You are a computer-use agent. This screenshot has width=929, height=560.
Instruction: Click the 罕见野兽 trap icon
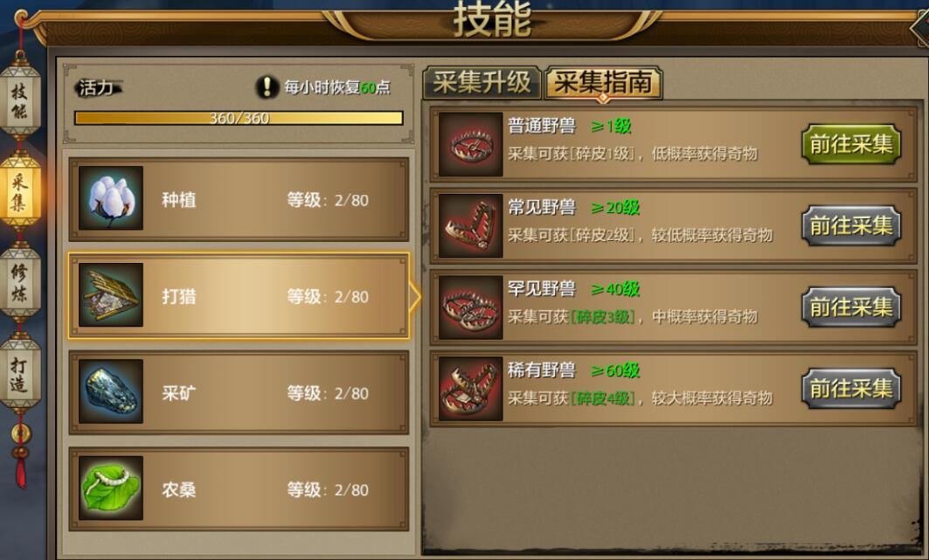pos(471,308)
